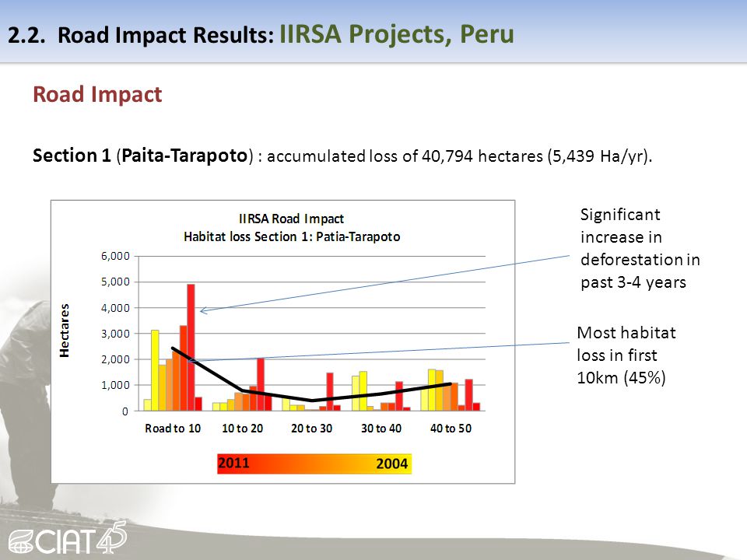The image size is (747, 560).
Task: Click the "Significant increase in deforestation" annotation
Action: coord(640,248)
